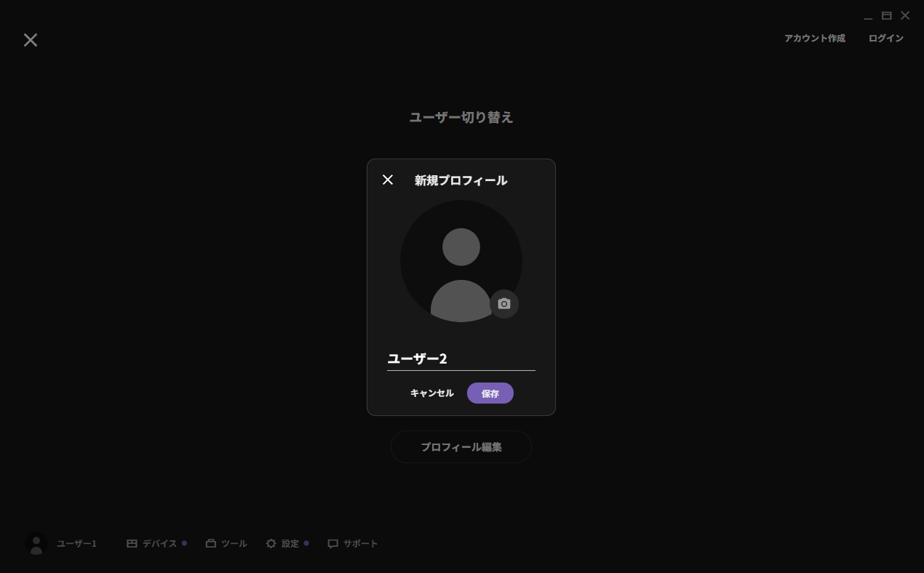The image size is (924, 573).
Task: Close the application window
Action: pyautogui.click(x=905, y=16)
